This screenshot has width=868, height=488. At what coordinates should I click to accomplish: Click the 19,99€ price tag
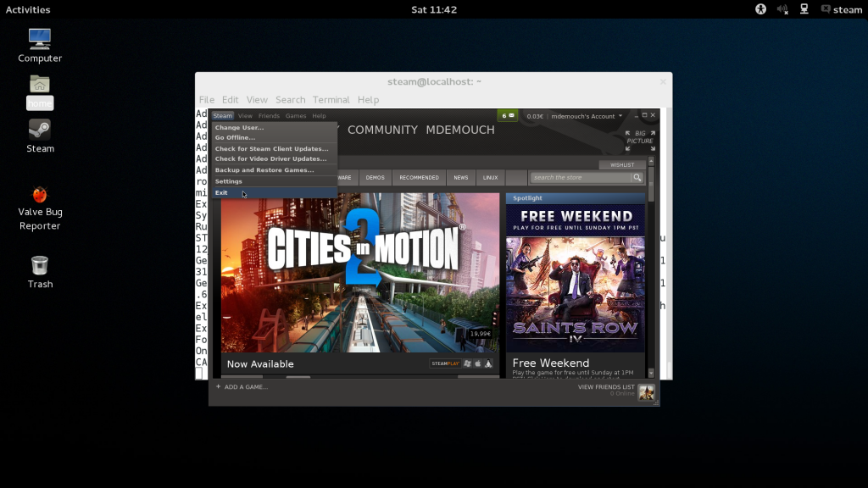point(480,334)
